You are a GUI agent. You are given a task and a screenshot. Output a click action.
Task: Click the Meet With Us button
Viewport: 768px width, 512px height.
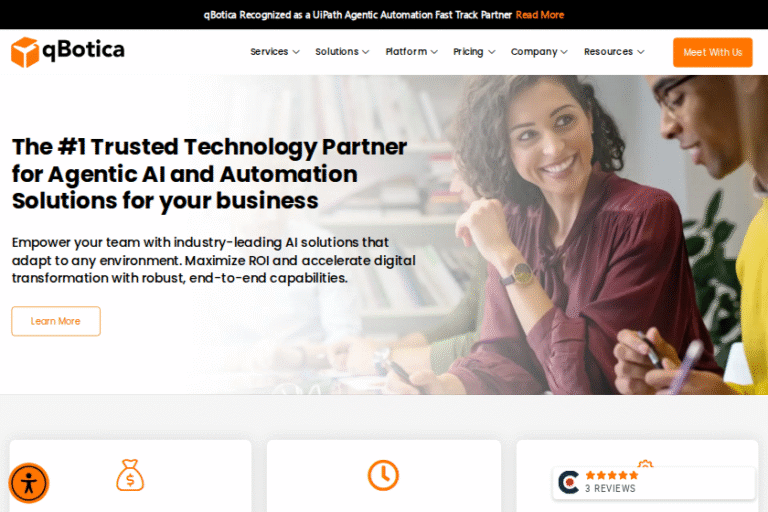(713, 52)
